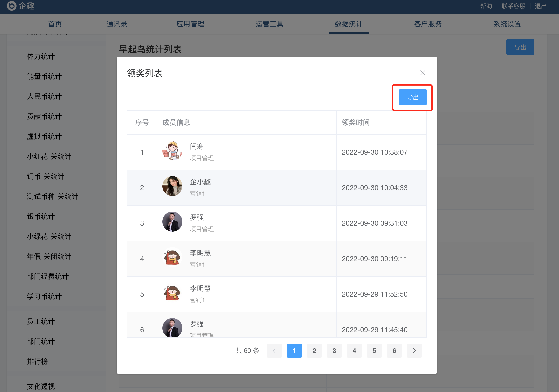Click the name 企小趣 in row 2
The height and width of the screenshot is (392, 559).
200,182
